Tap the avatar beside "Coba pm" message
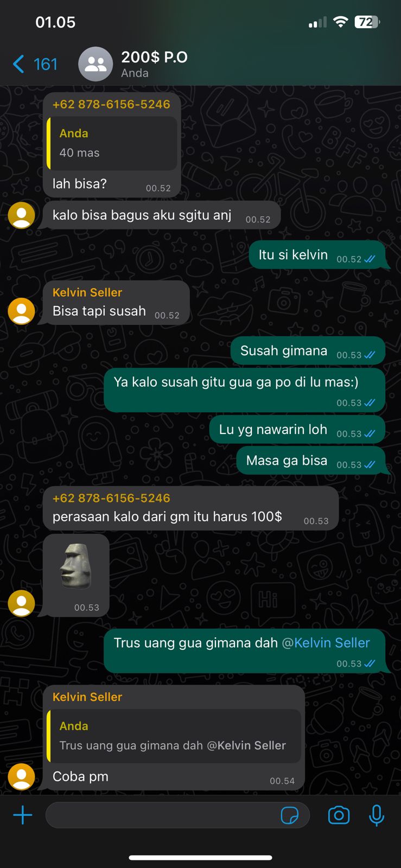 pyautogui.click(x=22, y=777)
